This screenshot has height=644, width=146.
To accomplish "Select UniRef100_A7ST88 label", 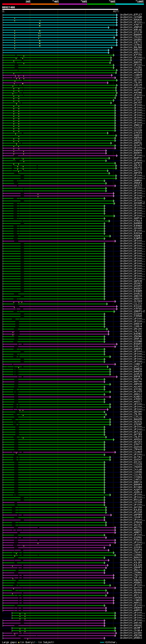I will [x=131, y=60].
